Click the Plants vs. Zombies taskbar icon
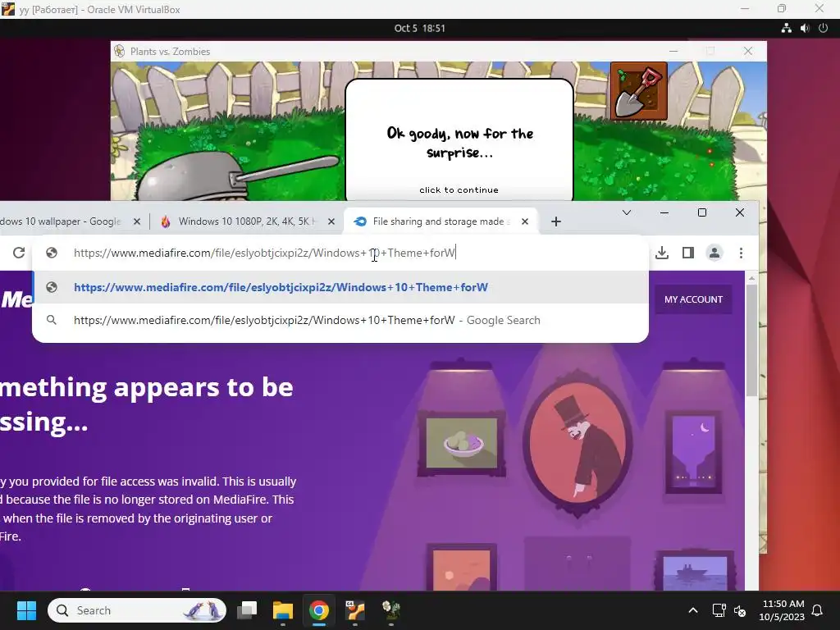 pos(391,610)
